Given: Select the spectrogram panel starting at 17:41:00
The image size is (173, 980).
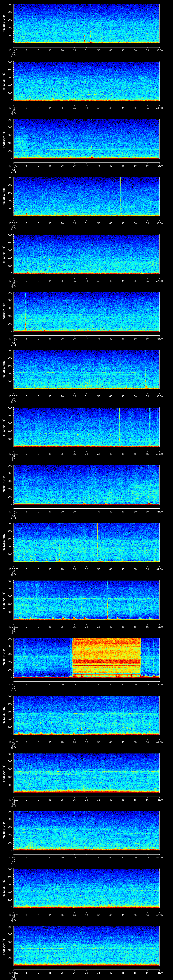Looking at the screenshot, I should coord(86,715).
